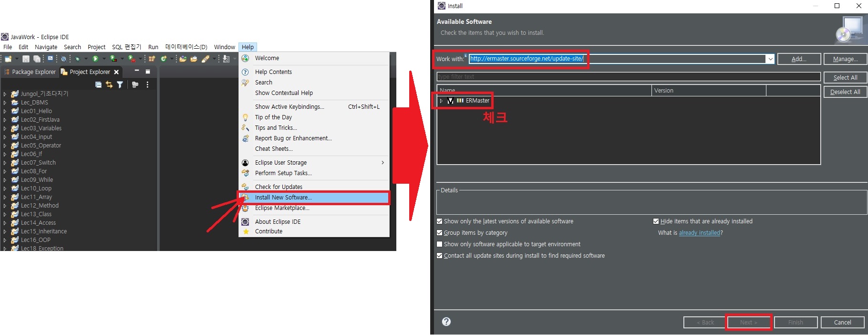The image size is (868, 335).
Task: Minimize the Project Explorer view
Action: click(x=137, y=71)
